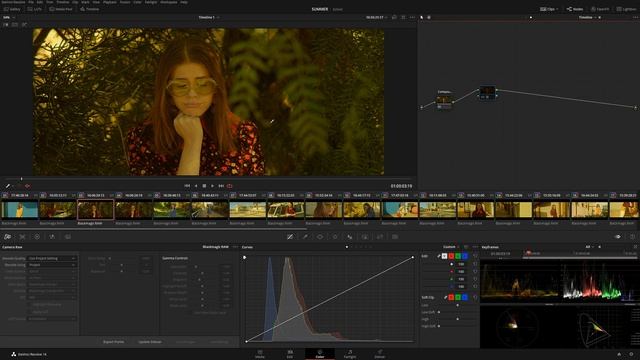
Task: Select the node editor hand pan tool
Action: coord(429,18)
